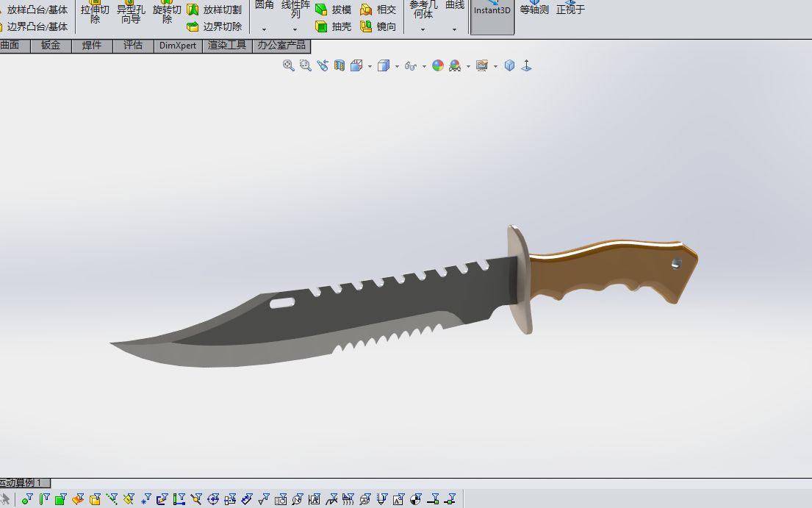Open the Motion Study 1 (运动算例 1) tab
The width and height of the screenshot is (812, 508).
tap(24, 483)
